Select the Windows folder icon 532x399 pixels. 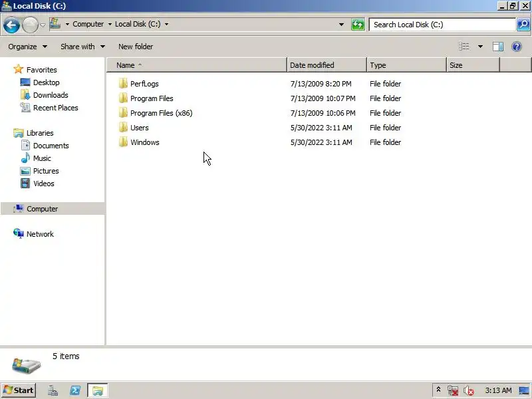pyautogui.click(x=123, y=142)
